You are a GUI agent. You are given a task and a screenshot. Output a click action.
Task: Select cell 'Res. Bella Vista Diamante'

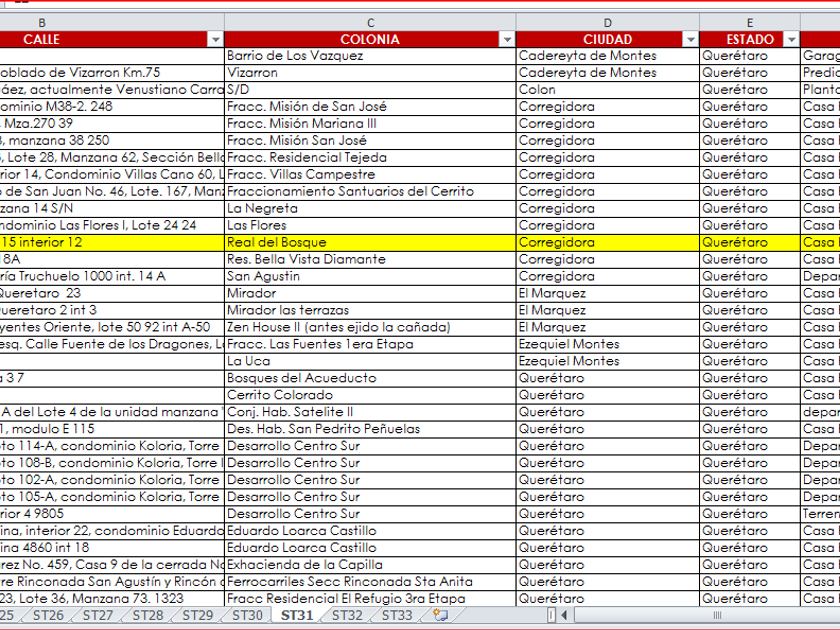370,259
